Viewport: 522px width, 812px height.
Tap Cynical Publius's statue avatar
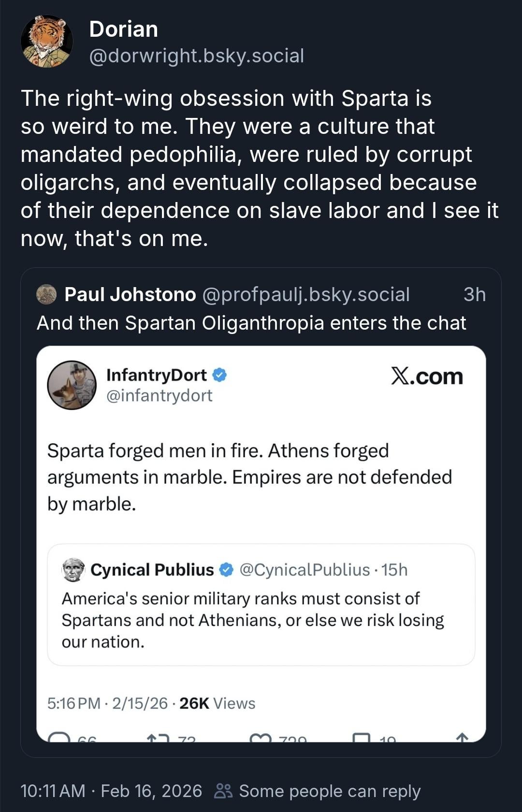(x=73, y=570)
